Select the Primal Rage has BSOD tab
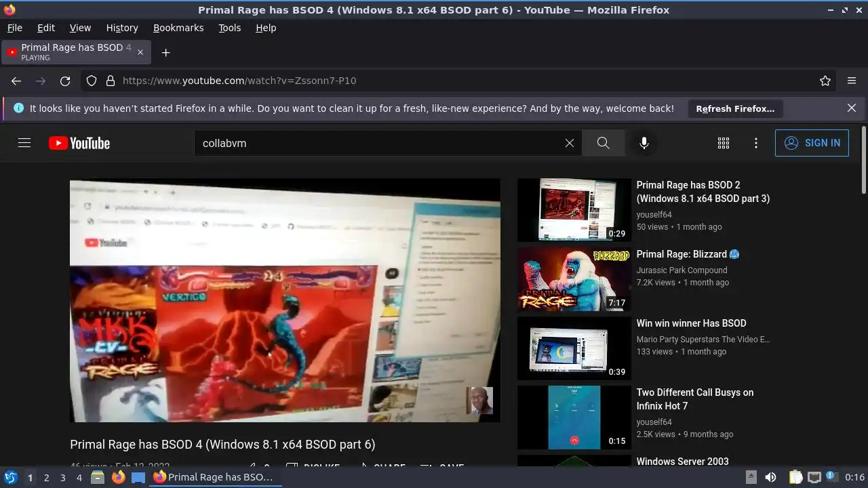This screenshot has height=488, width=868. coord(77,52)
